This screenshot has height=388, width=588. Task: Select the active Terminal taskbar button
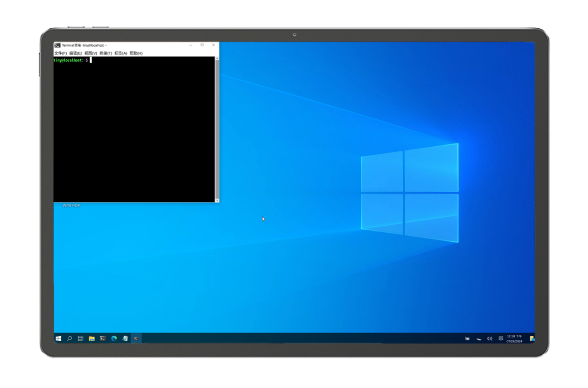(x=136, y=338)
